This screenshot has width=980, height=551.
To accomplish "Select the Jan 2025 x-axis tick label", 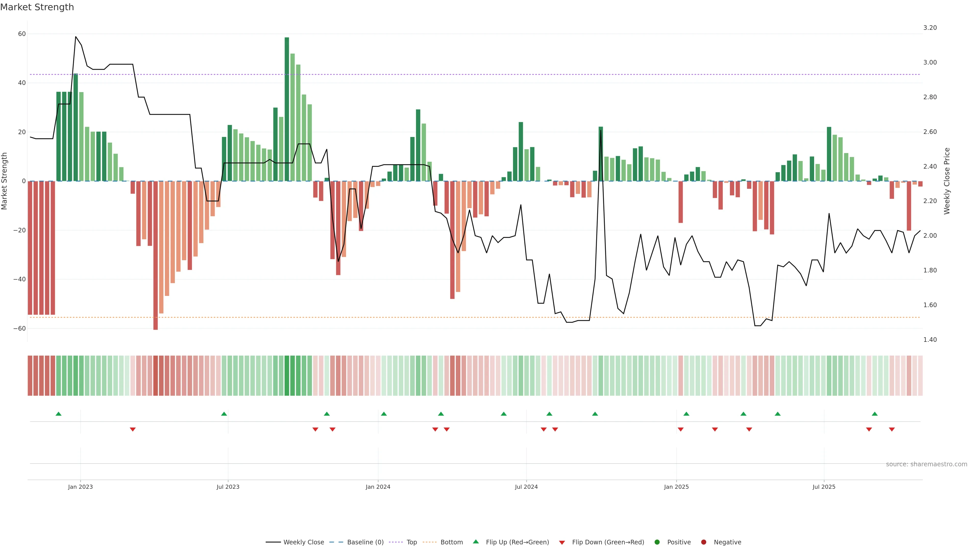I will pyautogui.click(x=676, y=487).
